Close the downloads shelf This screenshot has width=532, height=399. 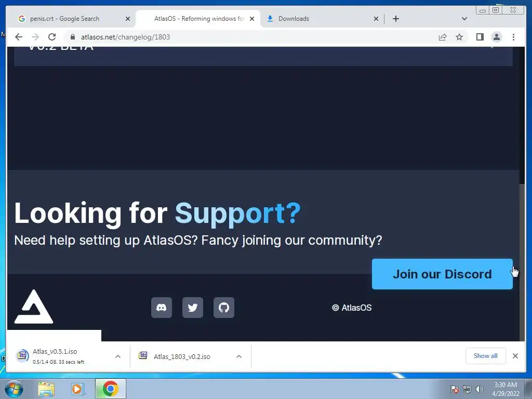click(x=515, y=356)
